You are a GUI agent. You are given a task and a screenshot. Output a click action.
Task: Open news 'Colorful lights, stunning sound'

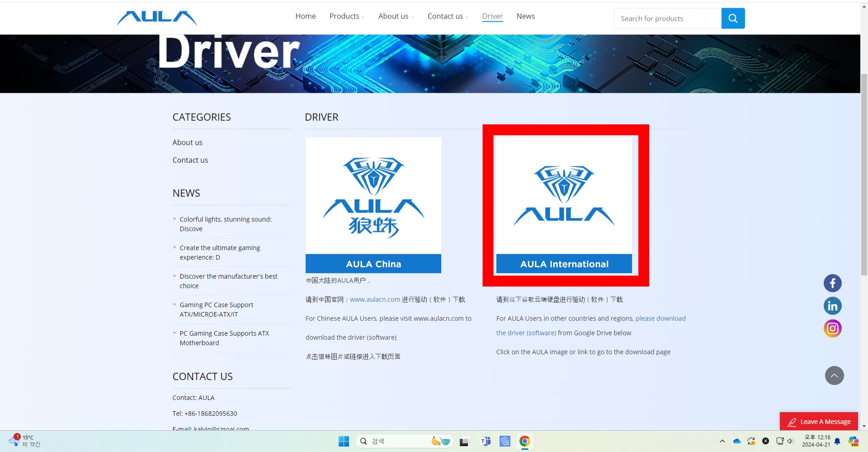pyautogui.click(x=225, y=224)
